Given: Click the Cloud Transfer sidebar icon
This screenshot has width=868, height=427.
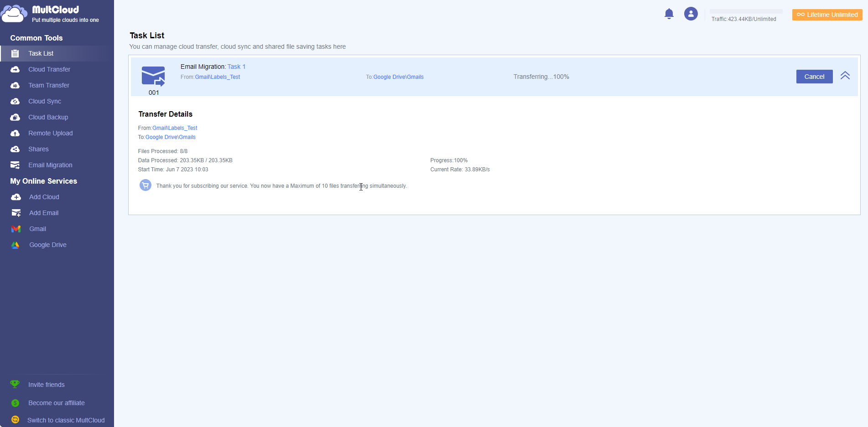Looking at the screenshot, I should pyautogui.click(x=15, y=69).
